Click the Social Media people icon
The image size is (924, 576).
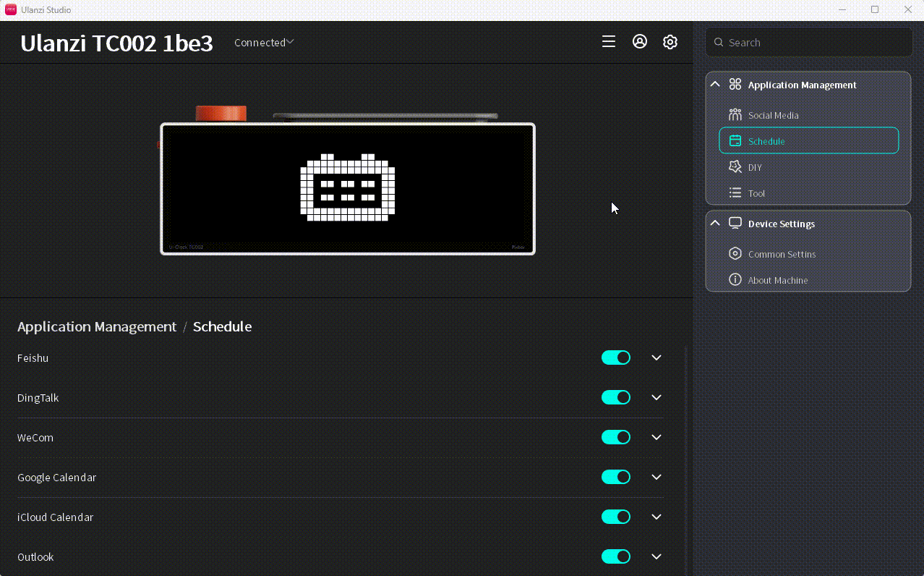(x=735, y=115)
